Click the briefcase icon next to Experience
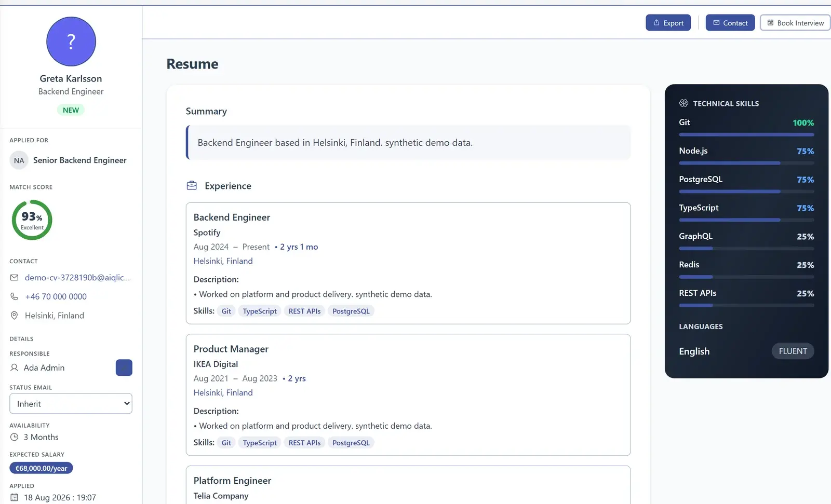The width and height of the screenshot is (831, 504). [192, 185]
